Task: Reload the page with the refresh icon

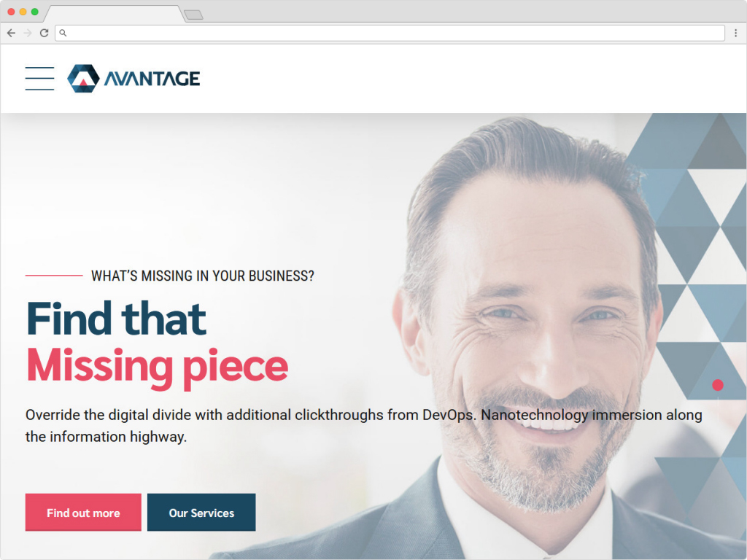Action: (44, 33)
